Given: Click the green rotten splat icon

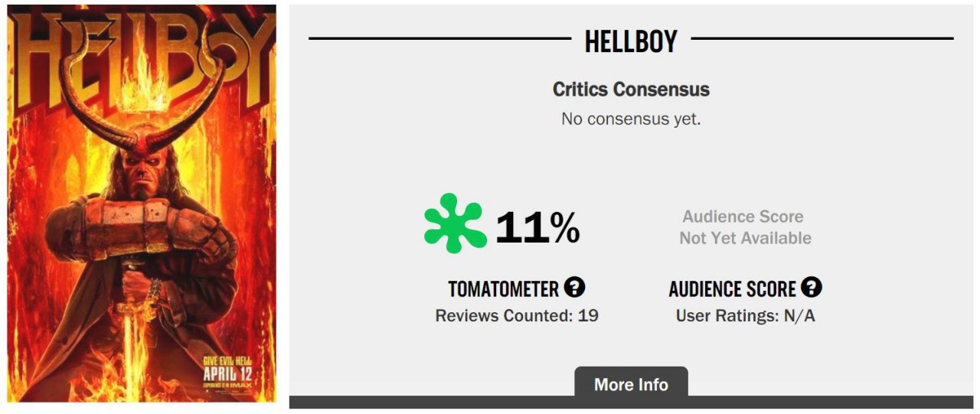Looking at the screenshot, I should click(455, 223).
